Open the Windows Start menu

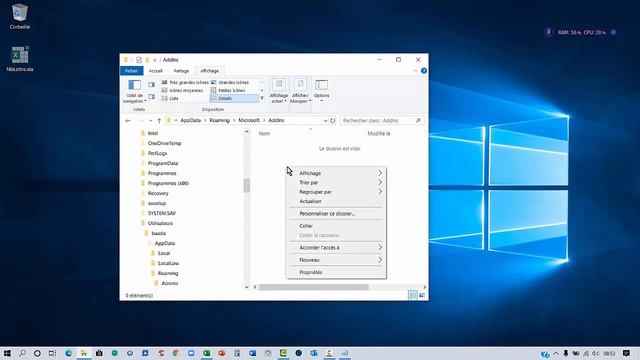7,353
